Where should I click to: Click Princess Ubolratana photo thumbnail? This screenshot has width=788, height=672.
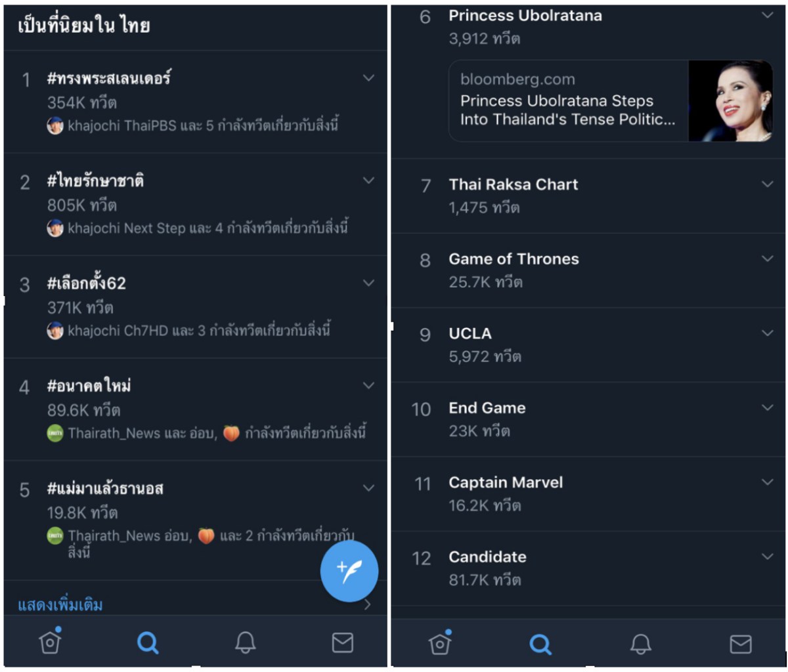click(x=730, y=101)
